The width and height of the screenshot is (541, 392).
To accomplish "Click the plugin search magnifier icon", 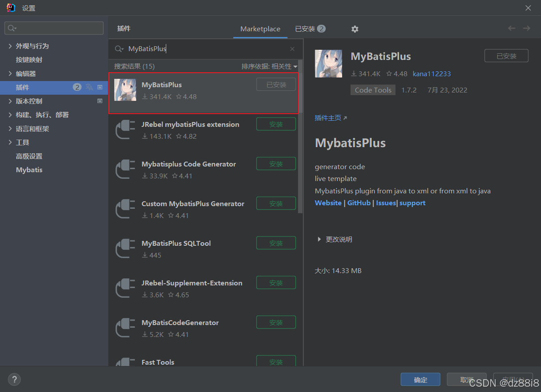I will click(x=119, y=49).
